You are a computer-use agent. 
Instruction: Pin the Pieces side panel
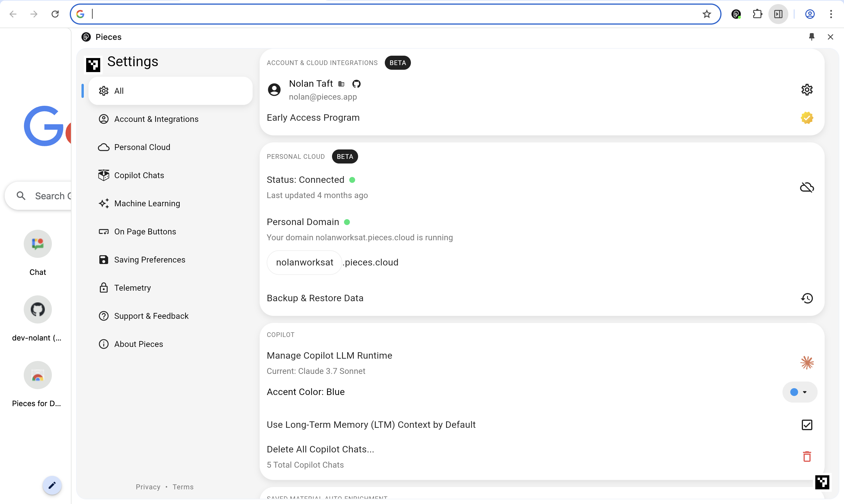tap(812, 37)
